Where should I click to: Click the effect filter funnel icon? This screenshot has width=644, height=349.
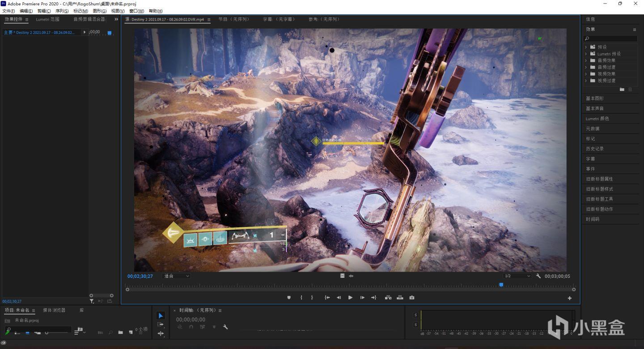(92, 301)
